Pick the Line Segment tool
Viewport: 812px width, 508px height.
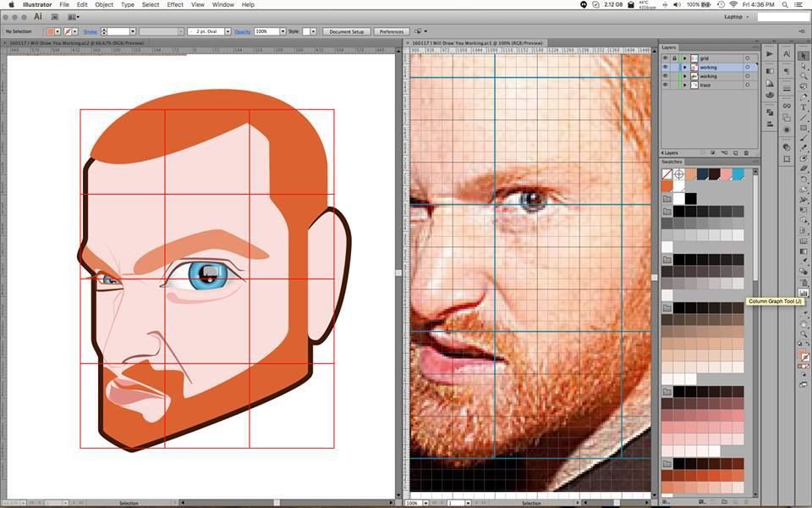pyautogui.click(x=804, y=118)
